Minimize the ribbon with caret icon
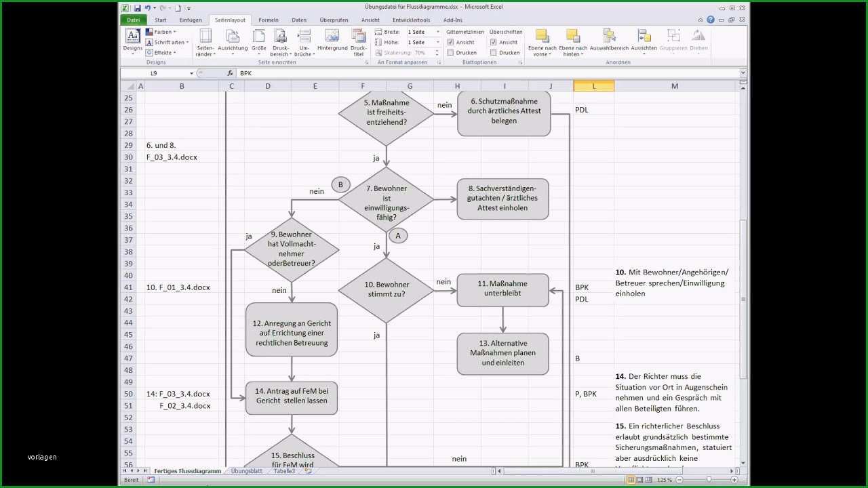The width and height of the screenshot is (868, 488). [x=701, y=20]
